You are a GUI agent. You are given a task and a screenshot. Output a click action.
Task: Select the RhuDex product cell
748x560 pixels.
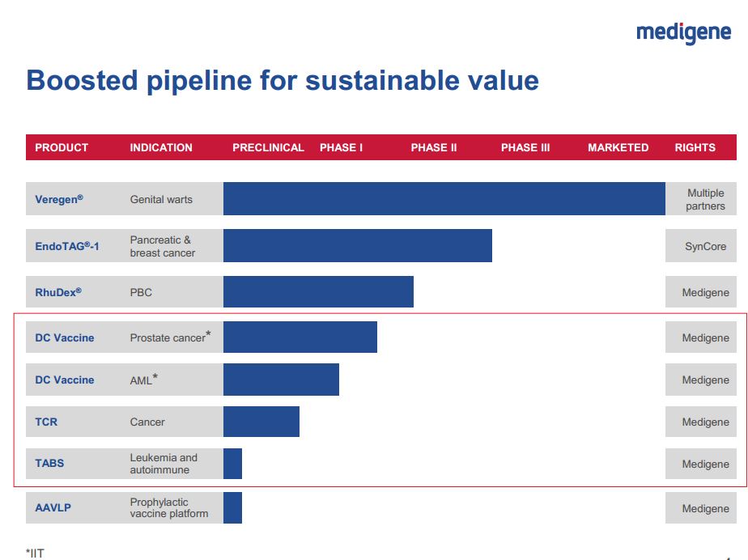pos(58,292)
